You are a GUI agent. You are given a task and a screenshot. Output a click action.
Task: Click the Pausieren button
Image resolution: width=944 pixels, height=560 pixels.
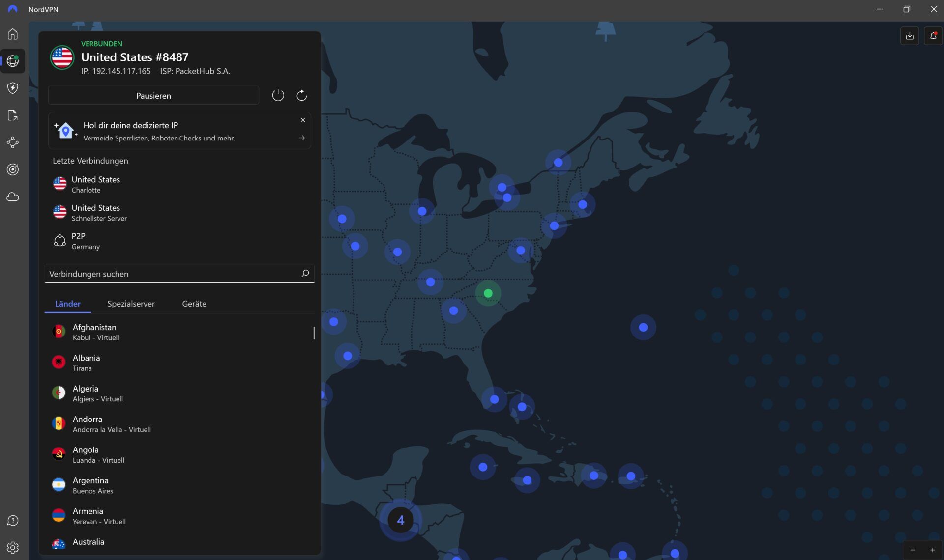pos(153,95)
